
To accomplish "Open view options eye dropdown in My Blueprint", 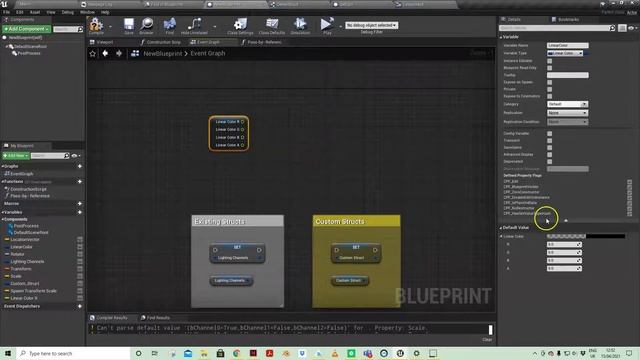I will pyautogui.click(x=76, y=156).
